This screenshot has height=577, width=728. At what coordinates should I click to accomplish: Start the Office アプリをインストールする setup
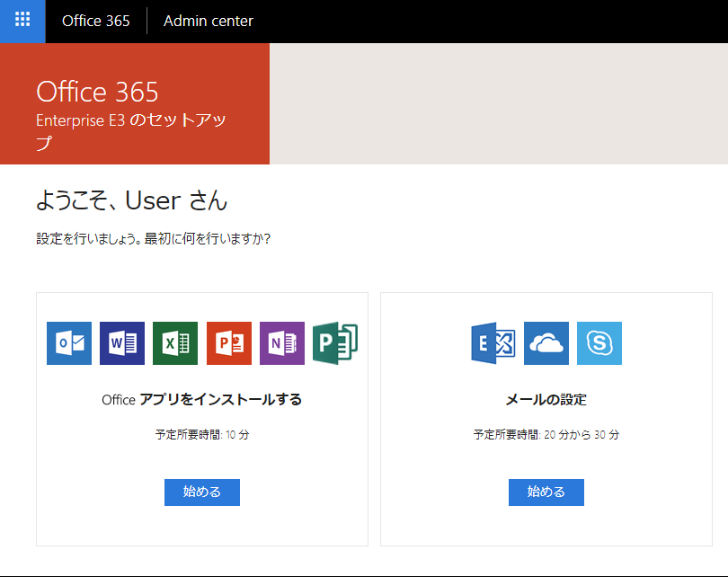(x=202, y=492)
